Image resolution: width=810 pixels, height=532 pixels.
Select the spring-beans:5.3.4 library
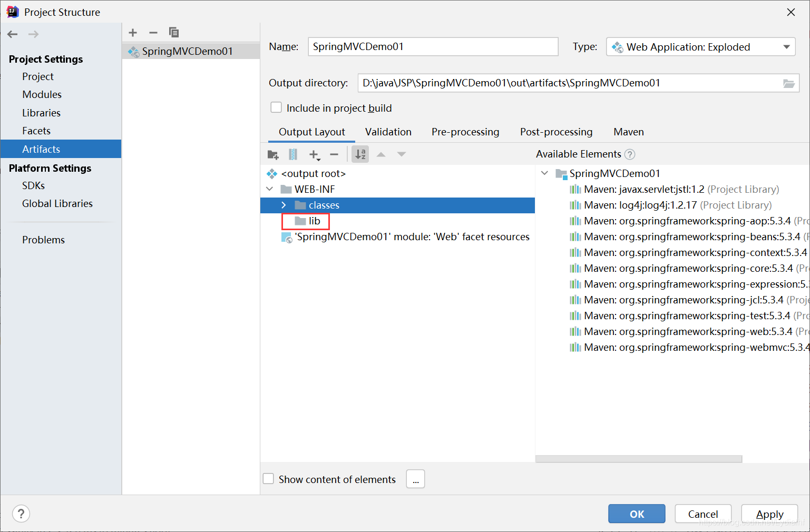coord(689,237)
